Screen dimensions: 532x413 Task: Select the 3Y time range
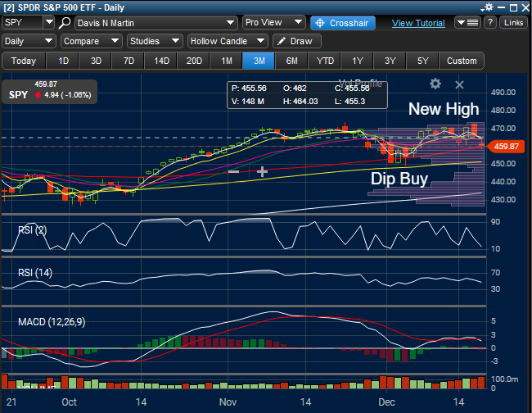click(x=390, y=61)
